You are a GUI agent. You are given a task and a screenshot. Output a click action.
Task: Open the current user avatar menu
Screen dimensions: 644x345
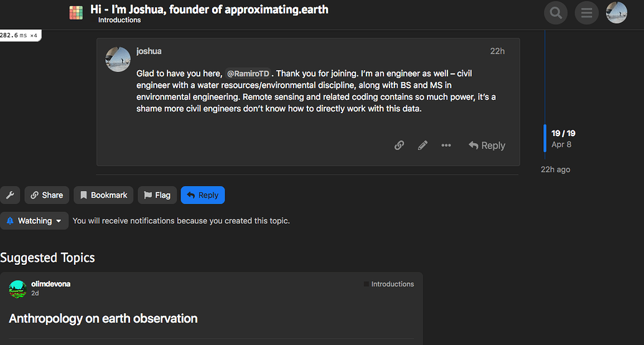617,12
